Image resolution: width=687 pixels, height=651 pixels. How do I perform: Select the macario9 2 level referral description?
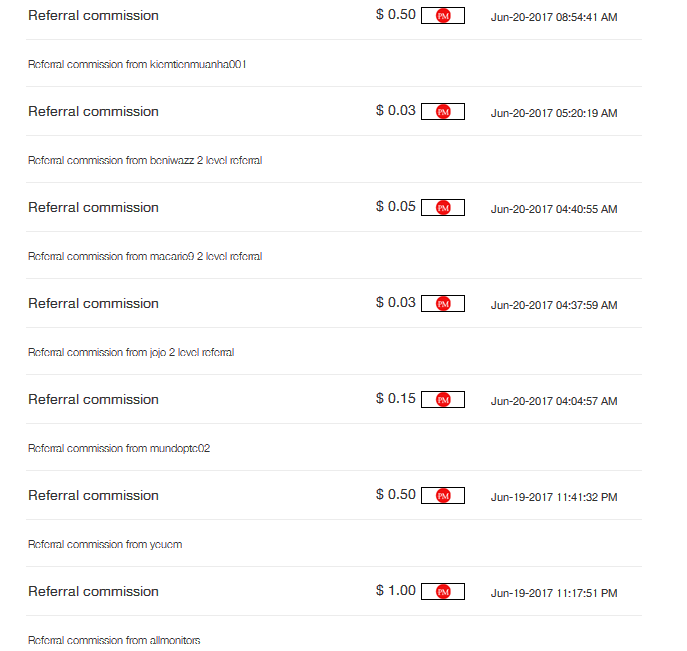[x=145, y=257]
